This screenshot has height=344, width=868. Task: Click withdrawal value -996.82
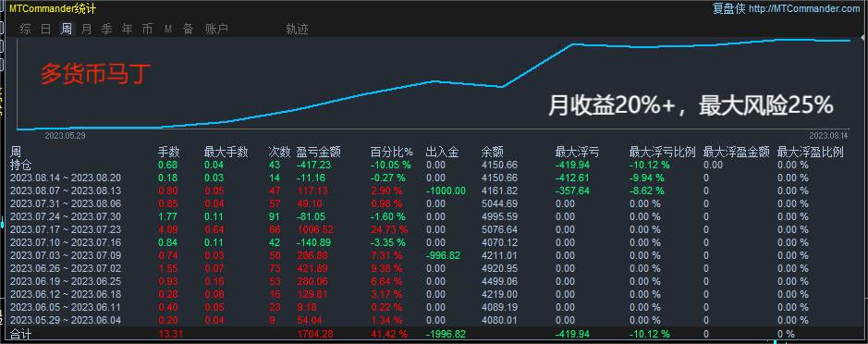(x=443, y=255)
